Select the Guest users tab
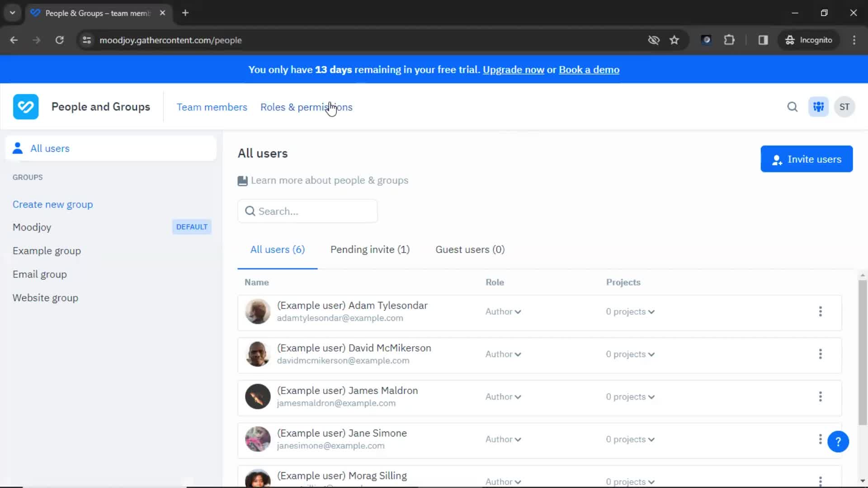The image size is (868, 488). 470,249
